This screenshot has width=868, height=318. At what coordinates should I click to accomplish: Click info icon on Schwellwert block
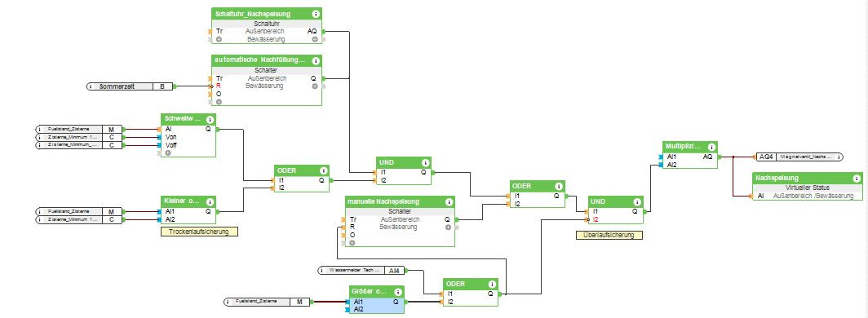(x=210, y=120)
